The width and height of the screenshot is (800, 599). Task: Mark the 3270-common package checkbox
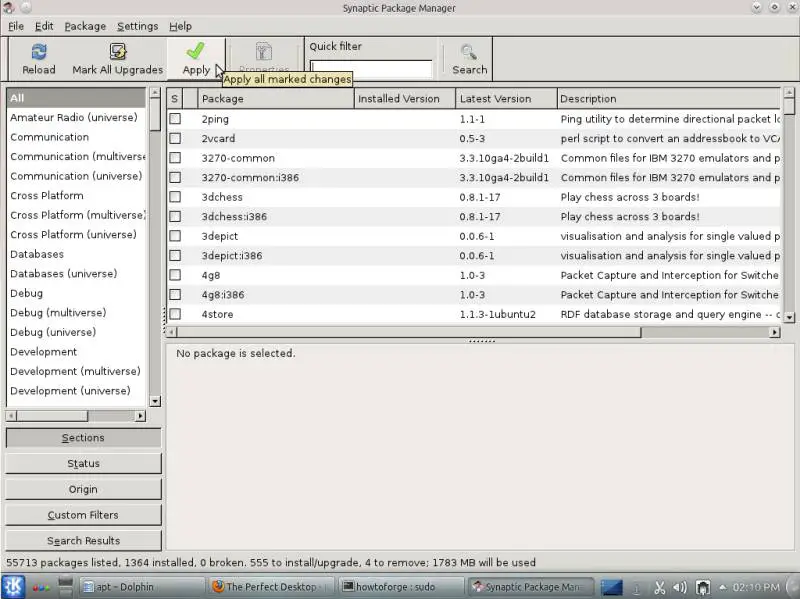175,158
